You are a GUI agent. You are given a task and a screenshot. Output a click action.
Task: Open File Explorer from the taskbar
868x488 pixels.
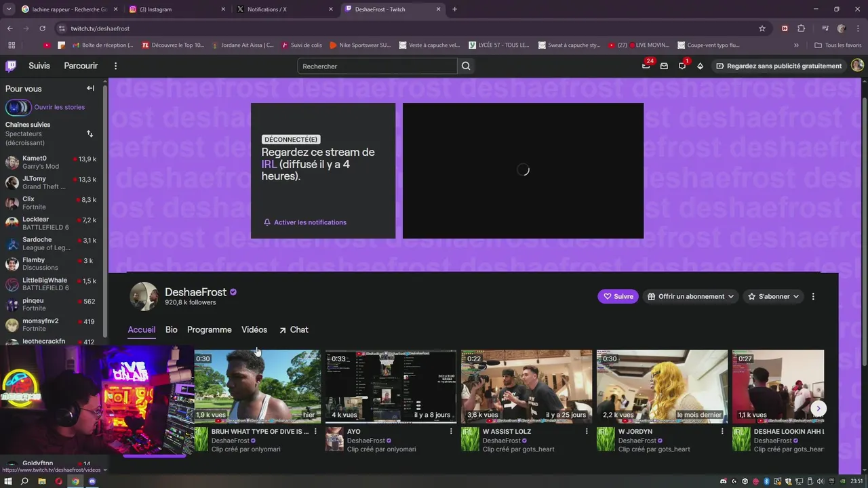tap(41, 481)
